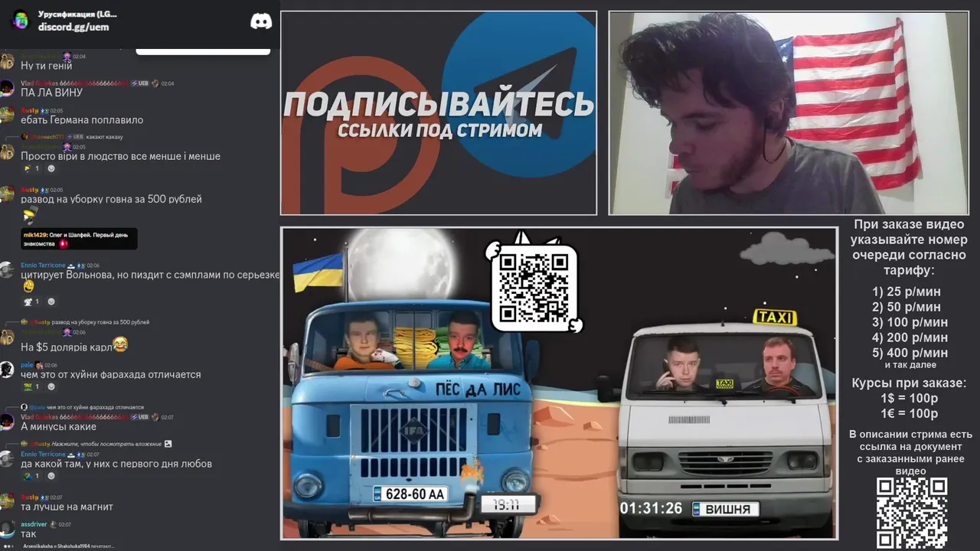Open attachment image icon in the Rusty reply

point(168,444)
